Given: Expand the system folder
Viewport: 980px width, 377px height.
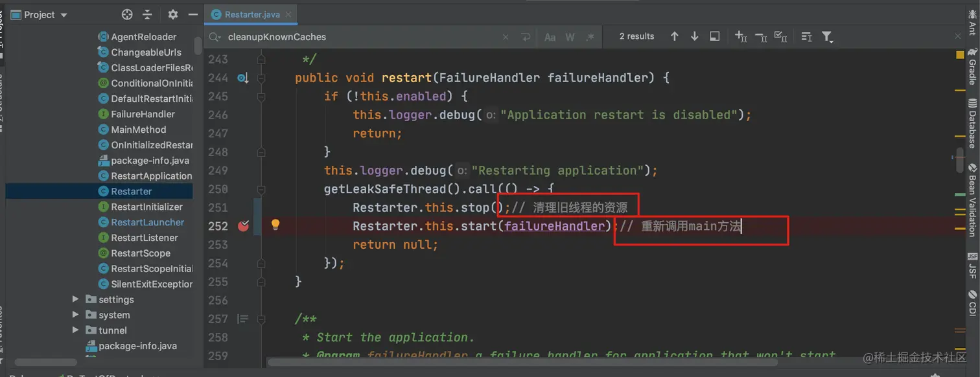Looking at the screenshot, I should click(x=76, y=315).
